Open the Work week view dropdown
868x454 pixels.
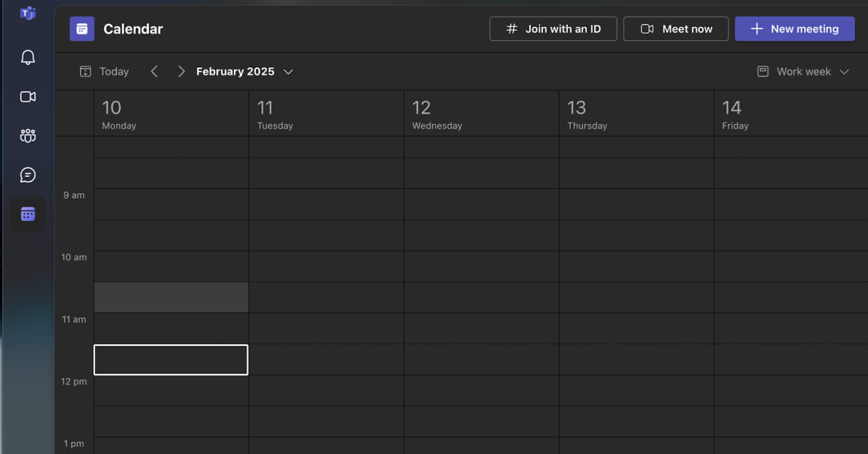click(803, 71)
